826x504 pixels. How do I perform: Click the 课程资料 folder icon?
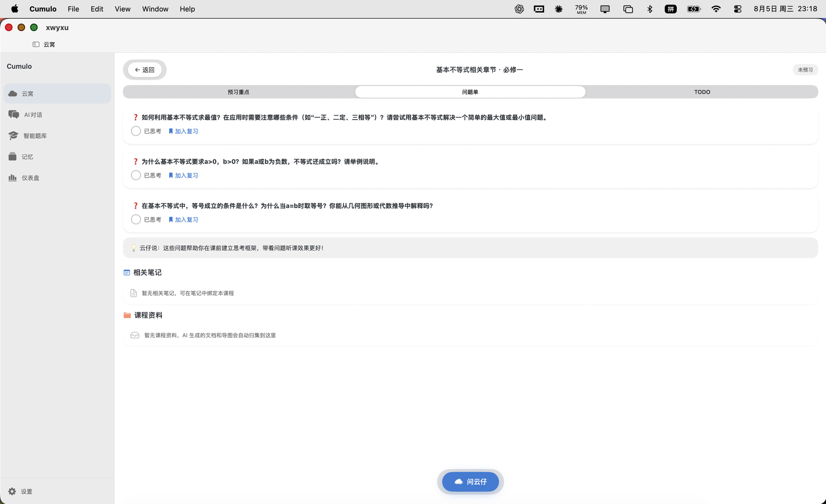[x=127, y=315]
